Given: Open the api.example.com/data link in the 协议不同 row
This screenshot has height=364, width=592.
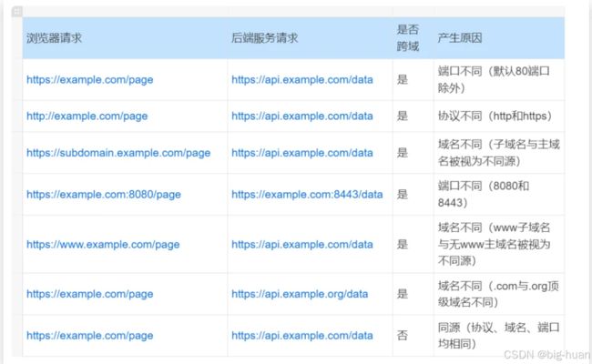Looking at the screenshot, I should tap(302, 116).
